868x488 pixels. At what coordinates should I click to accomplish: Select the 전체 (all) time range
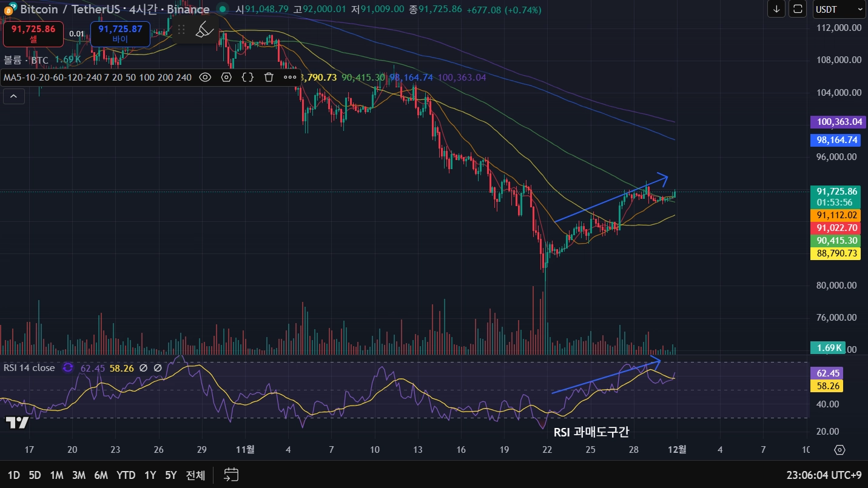point(195,475)
